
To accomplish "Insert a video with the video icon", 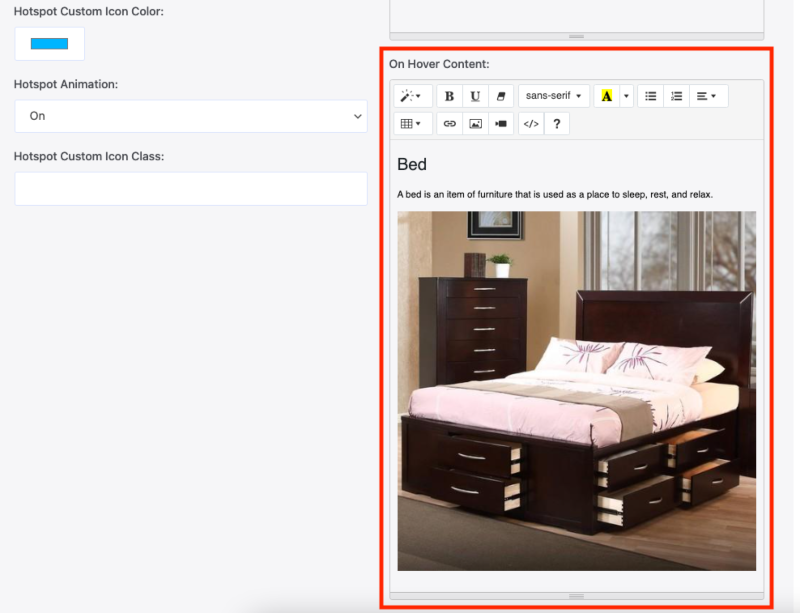I will click(x=501, y=124).
